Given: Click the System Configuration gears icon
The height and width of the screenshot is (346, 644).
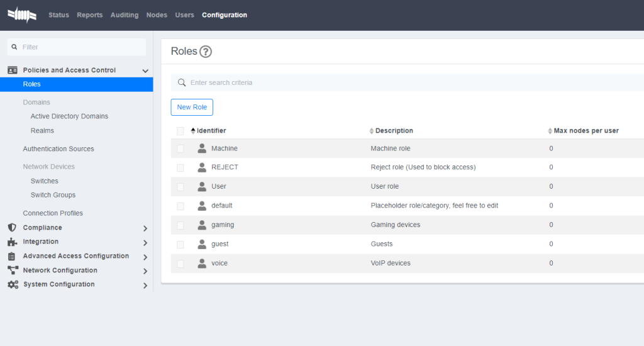Looking at the screenshot, I should pyautogui.click(x=12, y=284).
